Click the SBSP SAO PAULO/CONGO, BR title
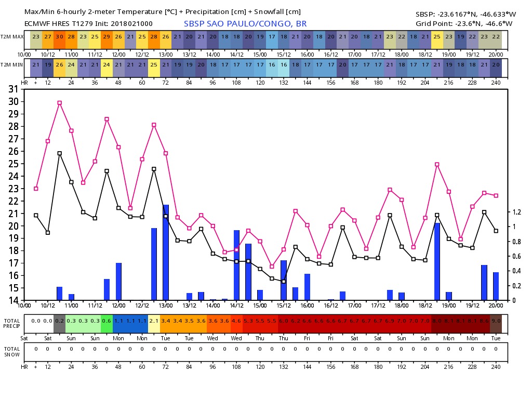Image resolution: width=532 pixels, height=399 pixels. (245, 24)
